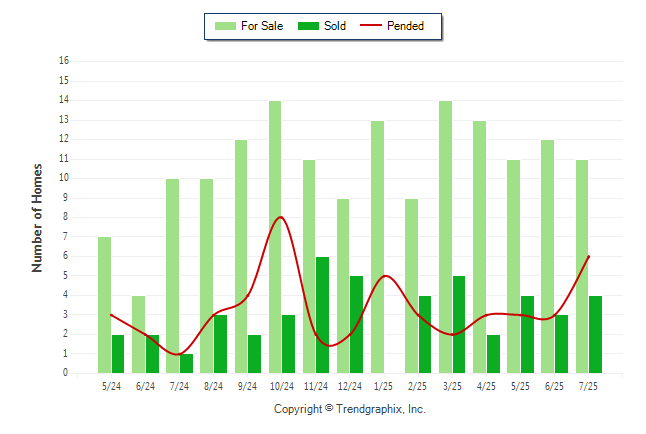This screenshot has height=434, width=646.
Task: Select the 5/24 Sold bar
Action: tap(118, 354)
